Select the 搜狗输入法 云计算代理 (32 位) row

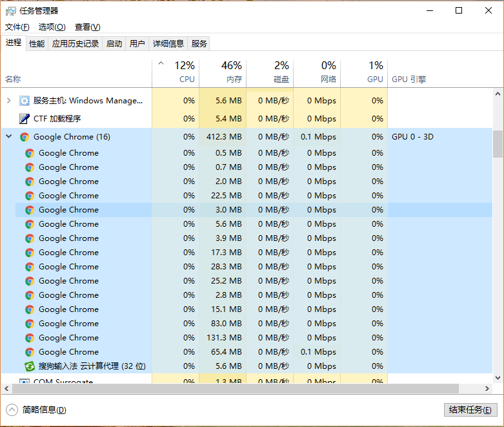coord(254,366)
